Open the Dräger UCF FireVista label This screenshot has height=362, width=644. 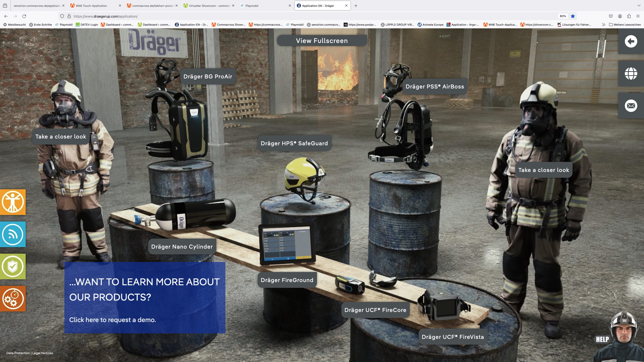click(x=453, y=337)
